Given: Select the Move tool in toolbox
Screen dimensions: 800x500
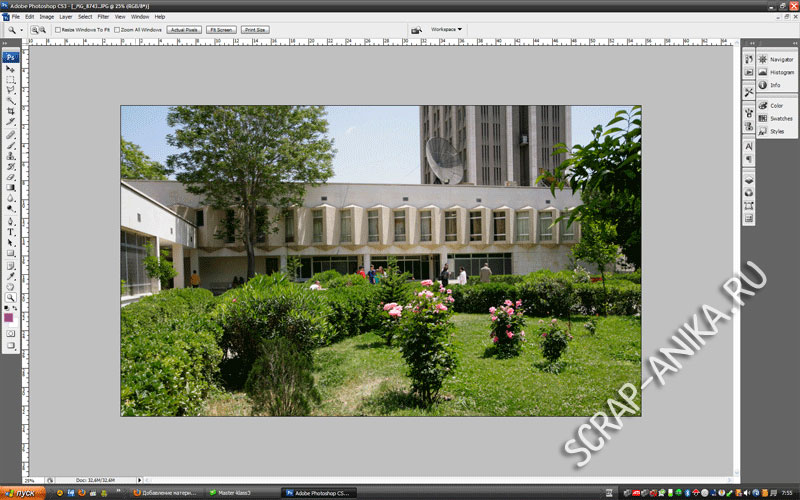Looking at the screenshot, I should (11, 69).
